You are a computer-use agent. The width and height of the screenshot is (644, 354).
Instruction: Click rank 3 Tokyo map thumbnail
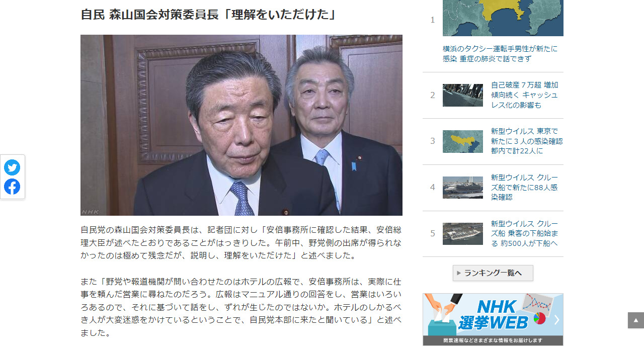[x=463, y=141]
